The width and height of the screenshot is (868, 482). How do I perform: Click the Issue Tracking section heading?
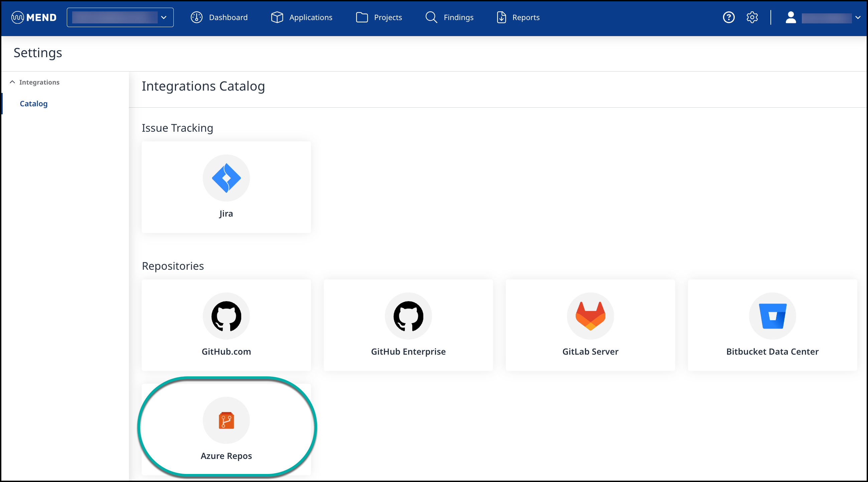point(177,128)
